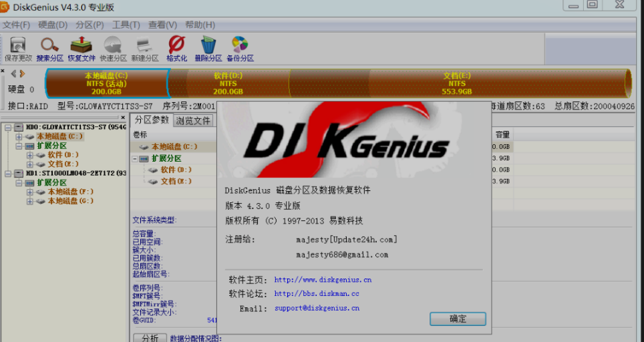Image resolution: width=644 pixels, height=342 pixels.
Task: Click the 软件(D:) 200.0GB partition bar
Action: coord(228,83)
